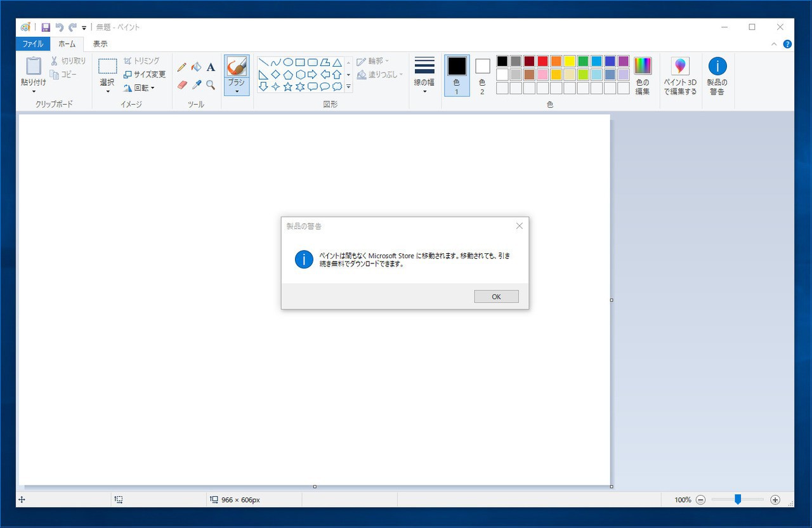The width and height of the screenshot is (812, 528).
Task: Choose the pink color swatch
Action: pyautogui.click(x=542, y=74)
